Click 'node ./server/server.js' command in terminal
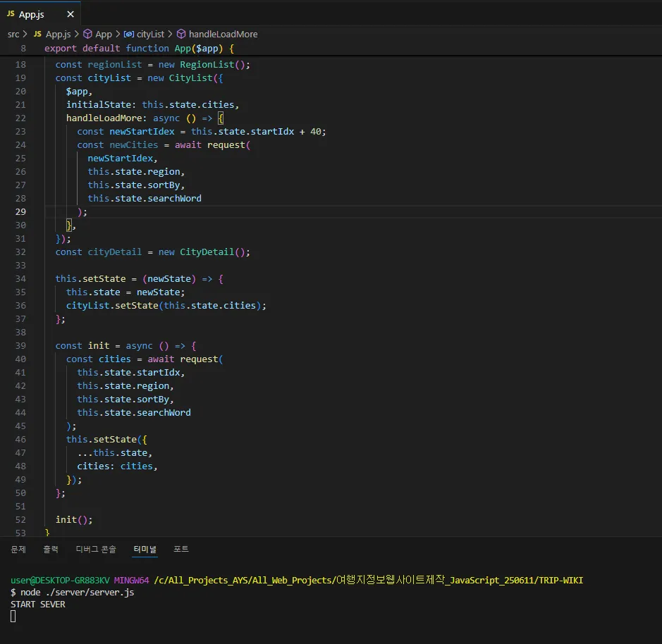 click(78, 593)
